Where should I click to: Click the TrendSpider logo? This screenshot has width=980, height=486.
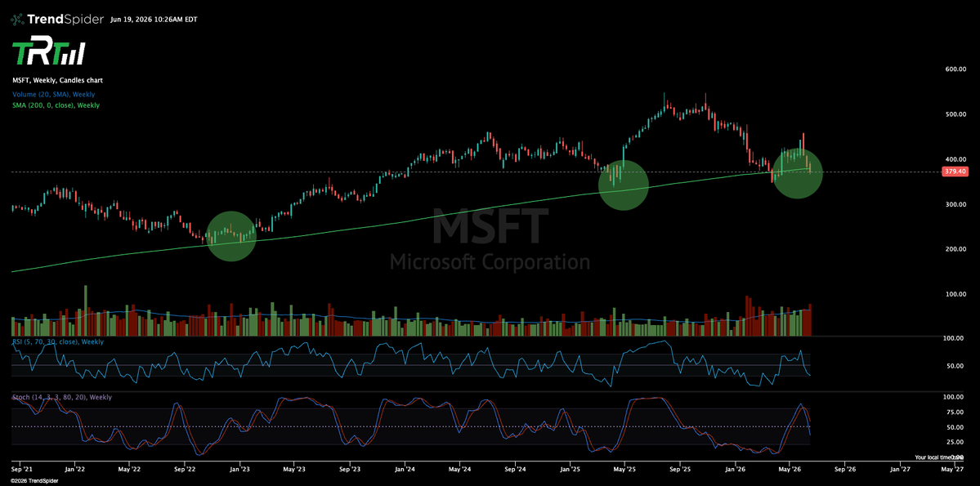coord(57,20)
